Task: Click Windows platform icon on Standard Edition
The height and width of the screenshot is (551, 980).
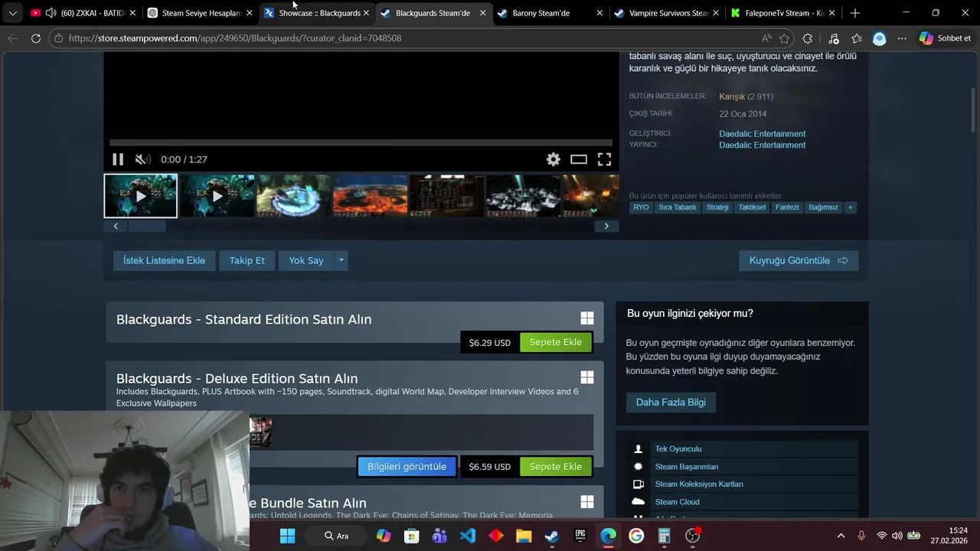Action: click(x=587, y=318)
